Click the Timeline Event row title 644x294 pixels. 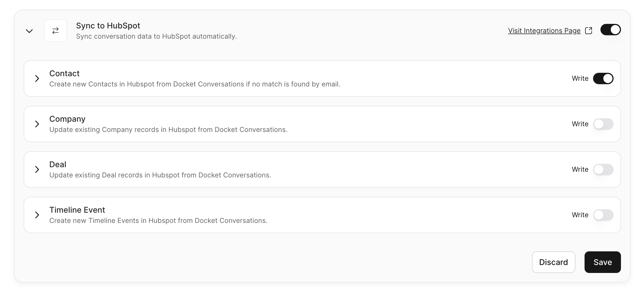tap(77, 210)
